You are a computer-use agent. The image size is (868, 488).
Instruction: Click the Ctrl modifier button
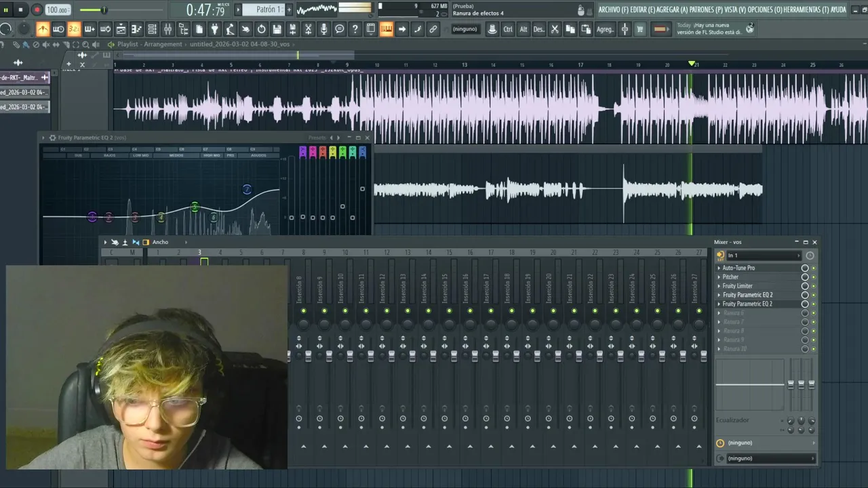click(x=508, y=29)
